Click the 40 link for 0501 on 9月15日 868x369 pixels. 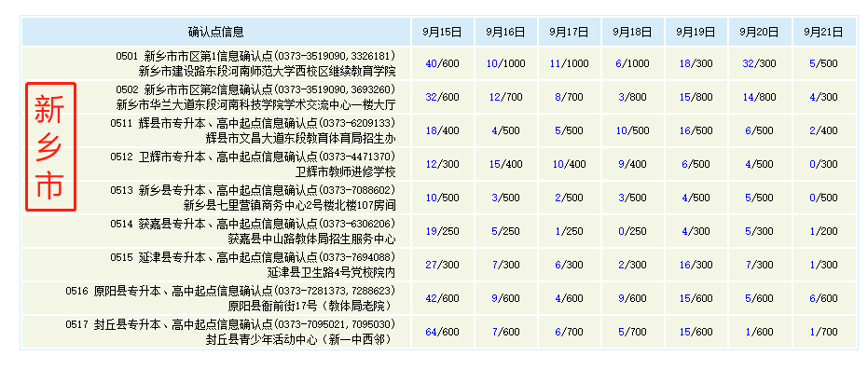(432, 63)
